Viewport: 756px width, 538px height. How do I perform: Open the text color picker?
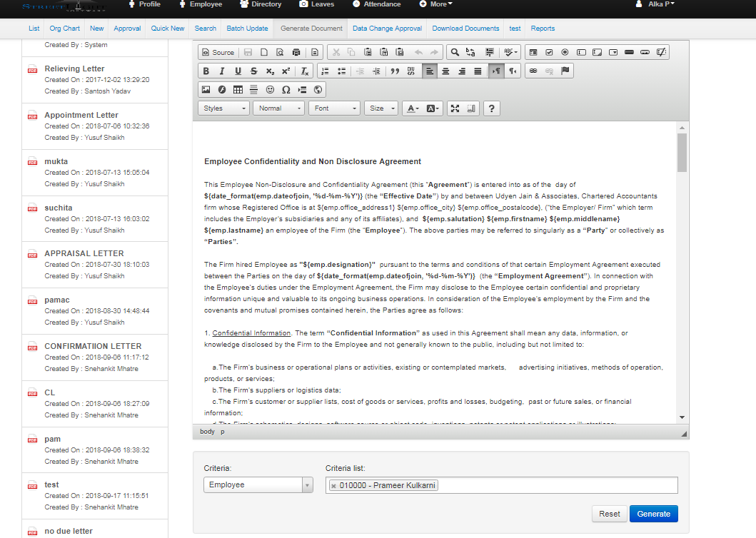412,108
